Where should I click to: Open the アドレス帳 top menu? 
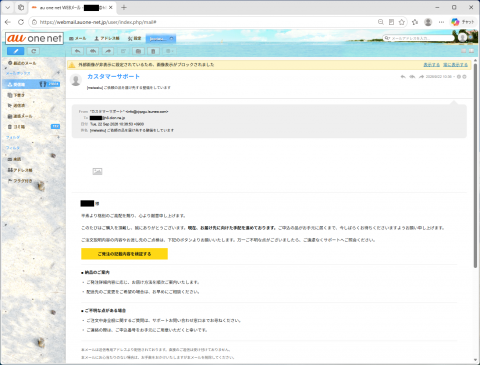tap(107, 38)
